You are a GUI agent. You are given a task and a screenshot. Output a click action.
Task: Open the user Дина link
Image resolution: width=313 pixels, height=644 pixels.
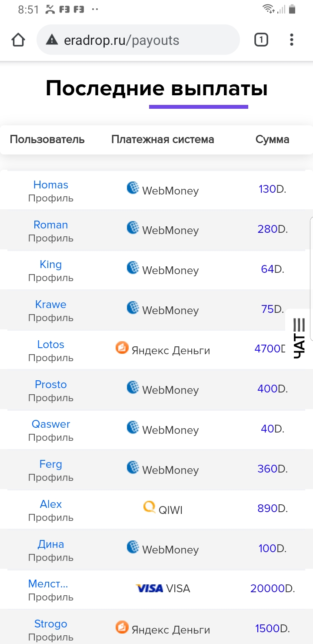pos(51,544)
